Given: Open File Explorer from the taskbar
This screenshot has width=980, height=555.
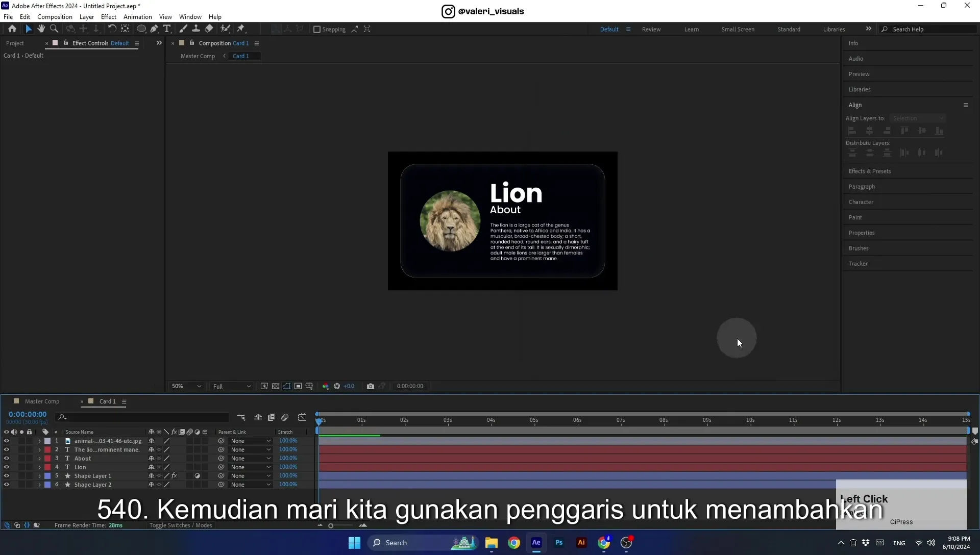Looking at the screenshot, I should (492, 543).
